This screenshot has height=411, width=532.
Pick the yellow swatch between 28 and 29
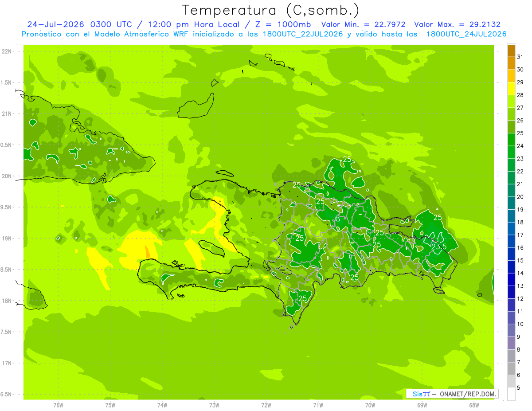511,89
